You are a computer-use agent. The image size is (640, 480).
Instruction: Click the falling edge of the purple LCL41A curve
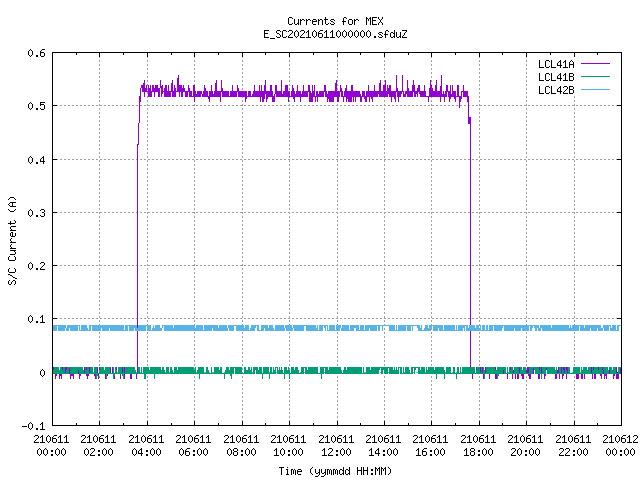pos(470,245)
